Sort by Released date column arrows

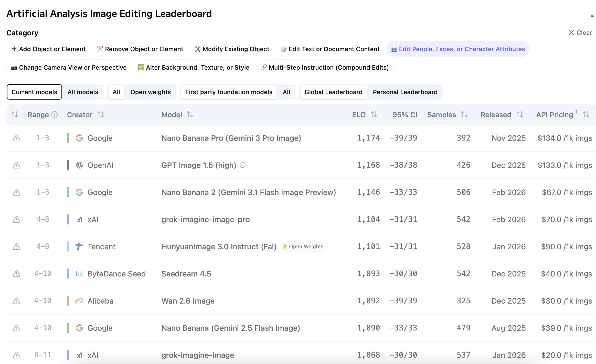click(x=520, y=115)
